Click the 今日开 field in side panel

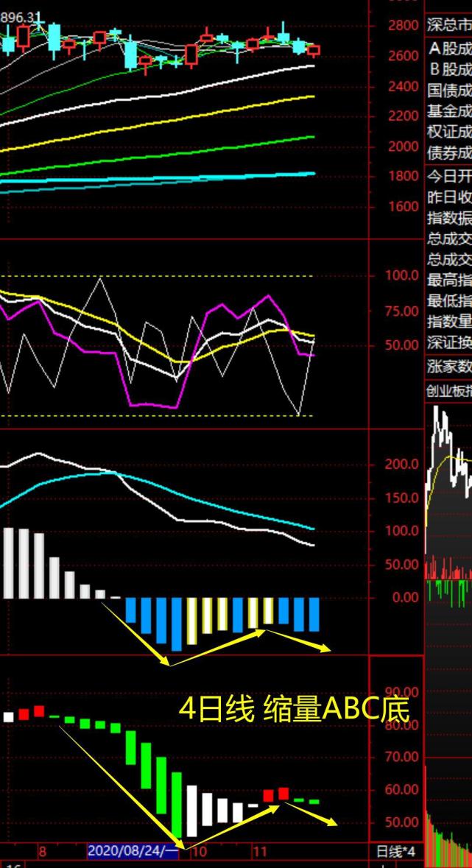point(448,177)
